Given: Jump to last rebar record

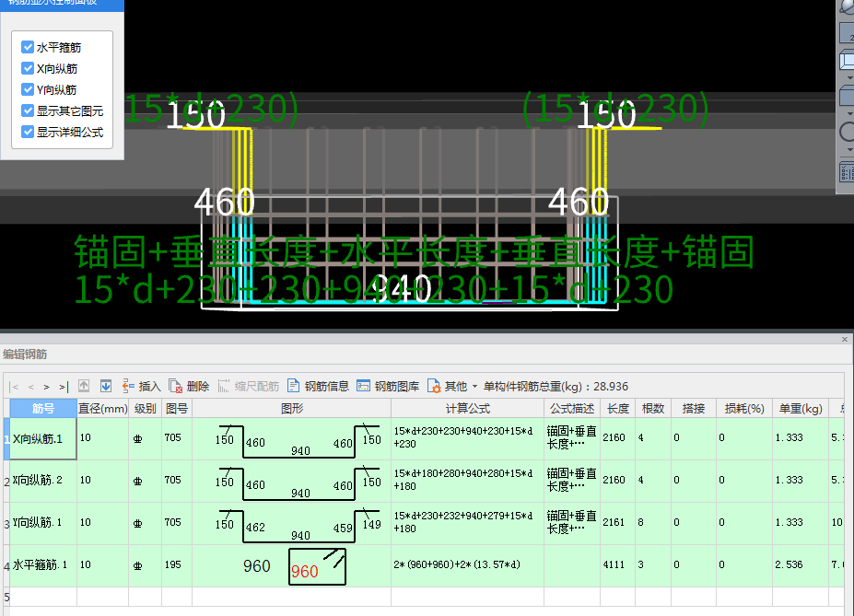Looking at the screenshot, I should tap(64, 387).
